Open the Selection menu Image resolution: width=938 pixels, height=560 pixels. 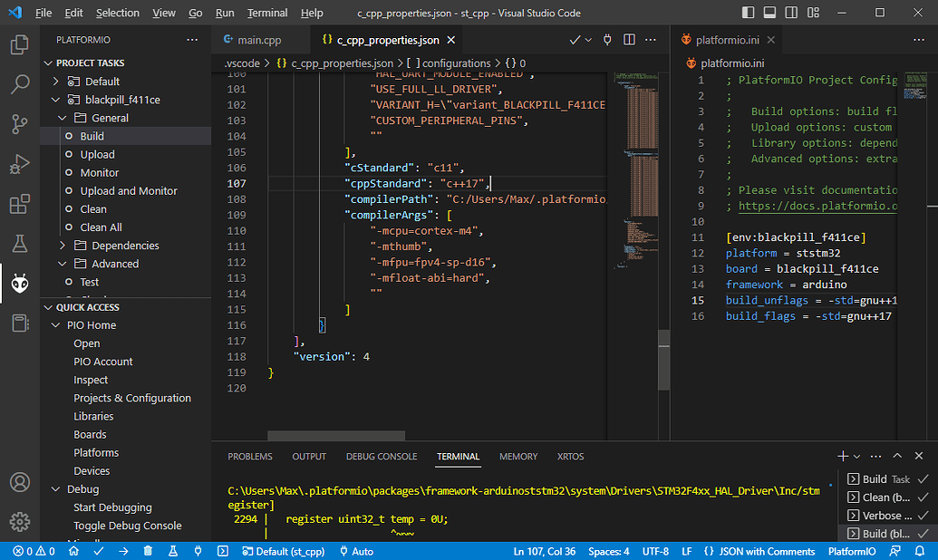(x=117, y=13)
